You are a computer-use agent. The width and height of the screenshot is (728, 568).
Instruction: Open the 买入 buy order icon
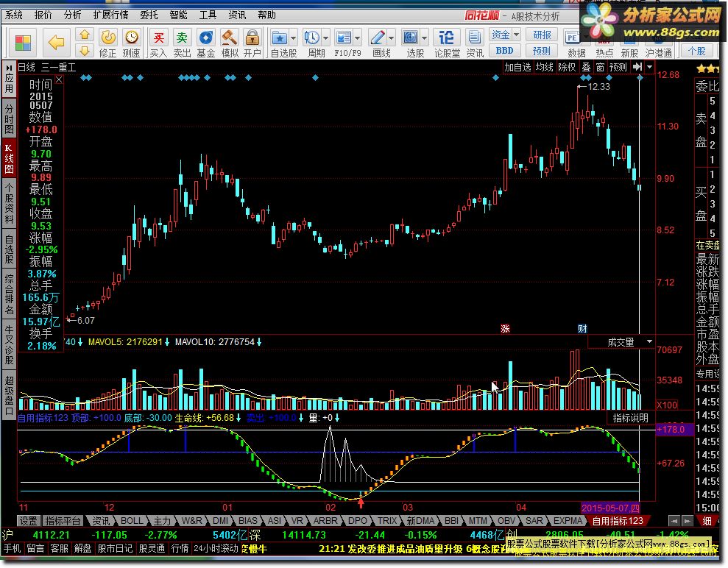tap(159, 43)
